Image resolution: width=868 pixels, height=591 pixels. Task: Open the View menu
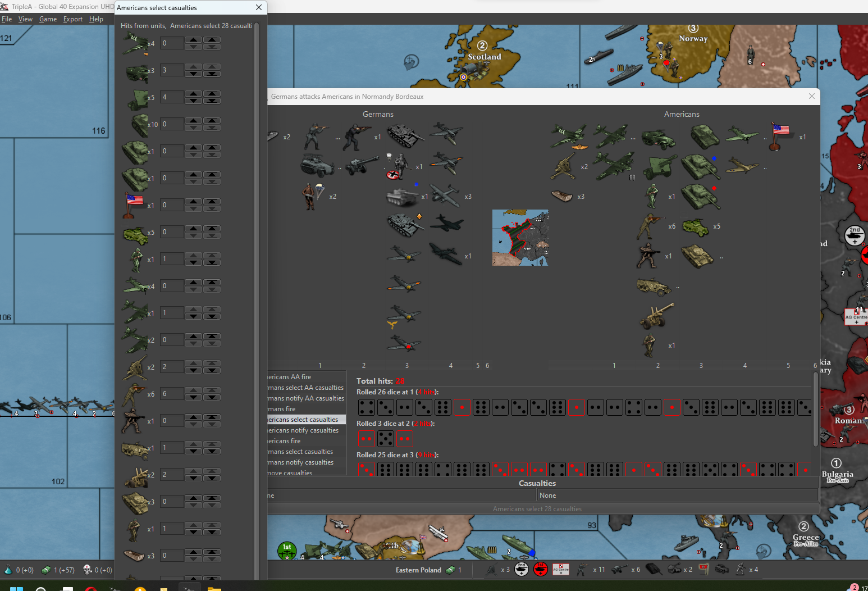(x=25, y=19)
